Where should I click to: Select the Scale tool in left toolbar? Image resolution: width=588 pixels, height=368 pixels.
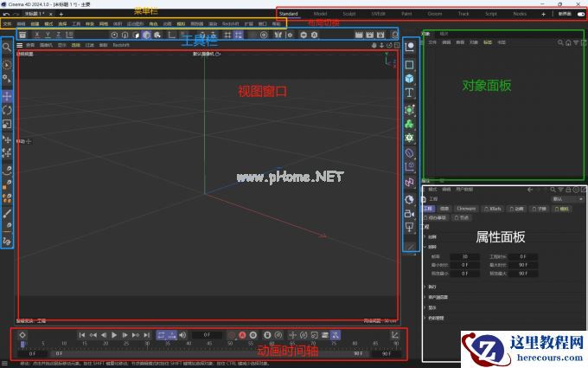(7, 124)
